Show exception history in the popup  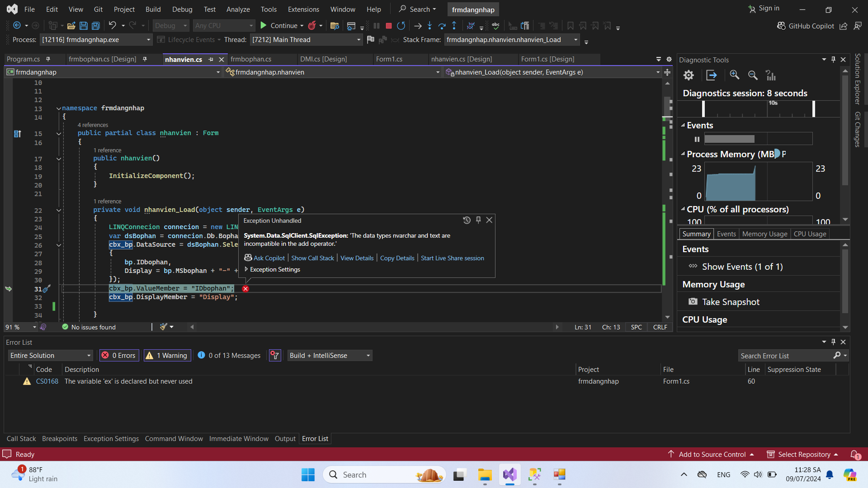pyautogui.click(x=467, y=220)
